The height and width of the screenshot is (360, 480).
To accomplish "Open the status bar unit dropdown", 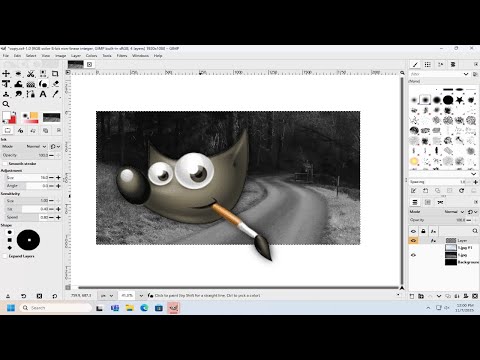I will coord(107,296).
